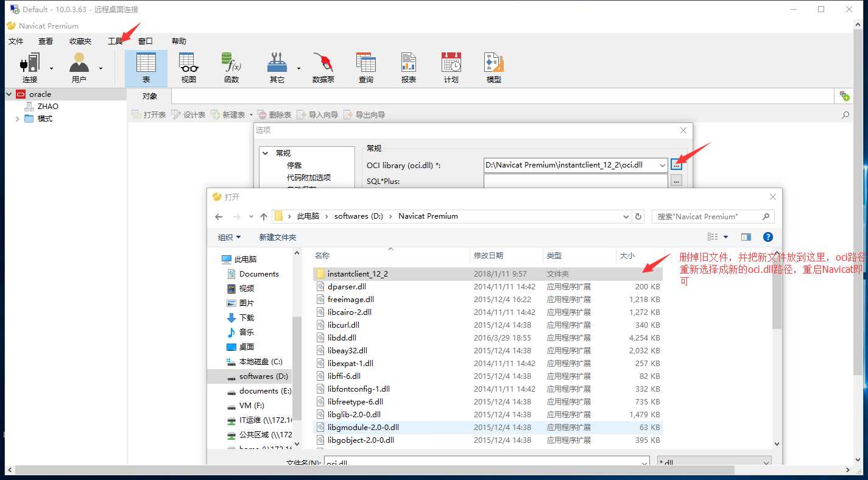Open the 用户 user manager
The width and height of the screenshot is (868, 480).
79,67
